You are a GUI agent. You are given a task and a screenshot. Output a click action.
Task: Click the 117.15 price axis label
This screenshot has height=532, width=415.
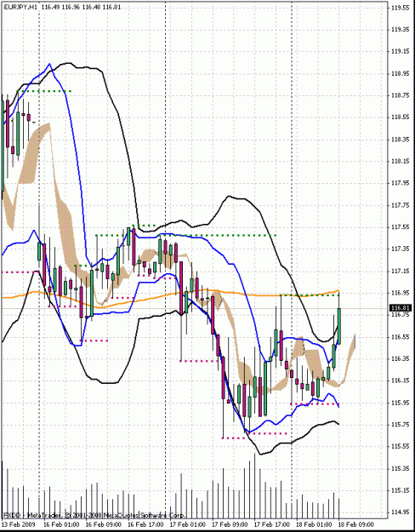[400, 271]
